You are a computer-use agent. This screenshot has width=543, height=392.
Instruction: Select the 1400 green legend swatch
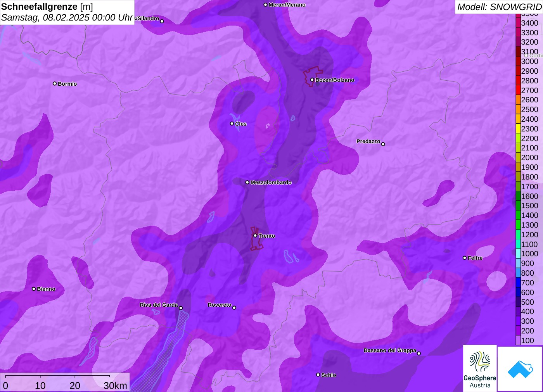[518, 215]
